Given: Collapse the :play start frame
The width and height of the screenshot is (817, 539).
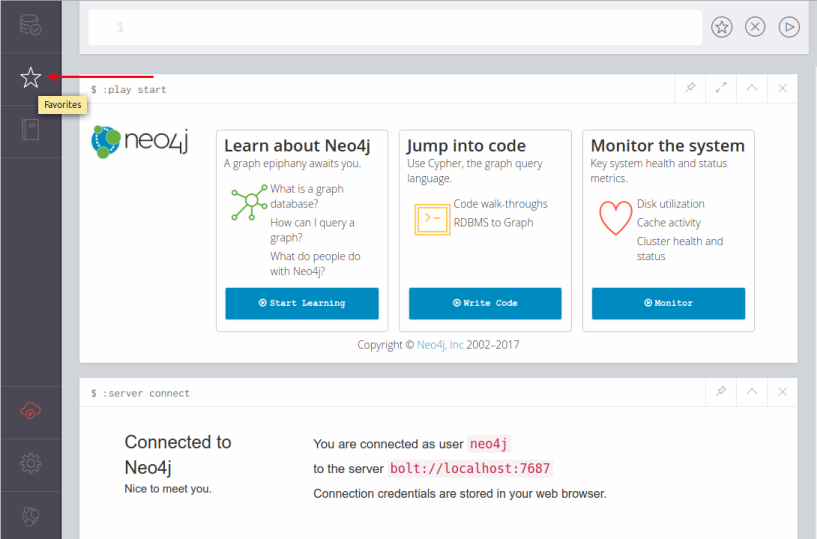Looking at the screenshot, I should click(751, 89).
